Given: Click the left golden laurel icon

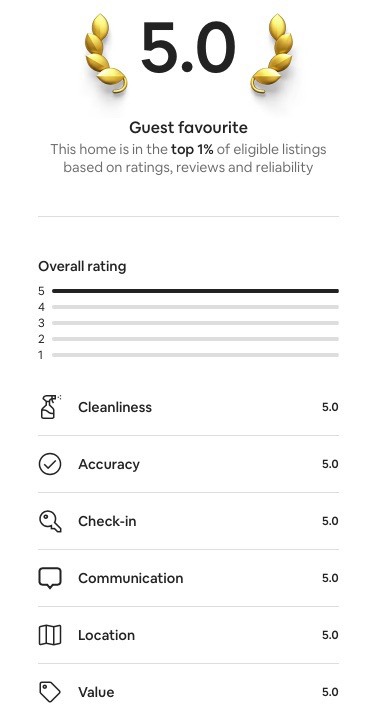Looking at the screenshot, I should [105, 53].
